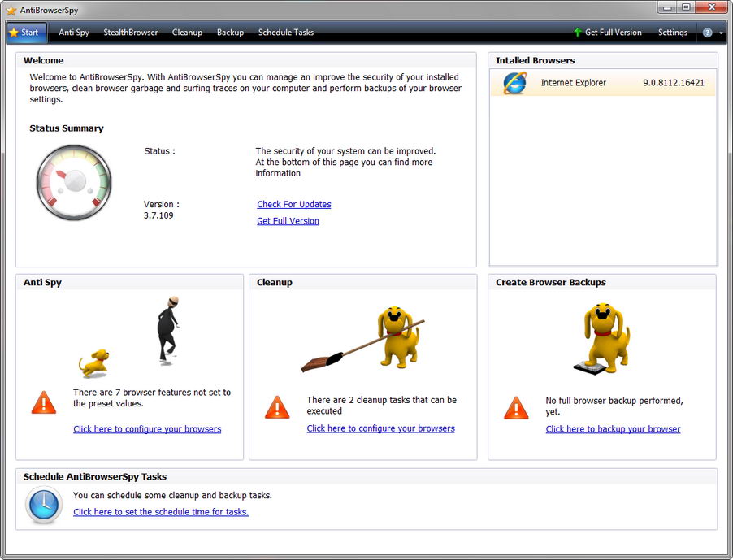Image resolution: width=733 pixels, height=560 pixels.
Task: Click the status gauge meter
Action: 74,182
